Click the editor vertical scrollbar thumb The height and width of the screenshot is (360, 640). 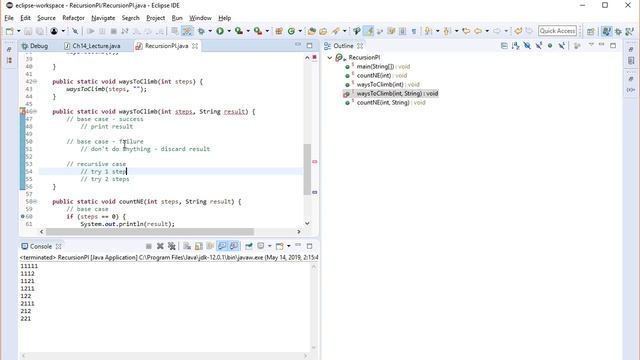[x=307, y=169]
